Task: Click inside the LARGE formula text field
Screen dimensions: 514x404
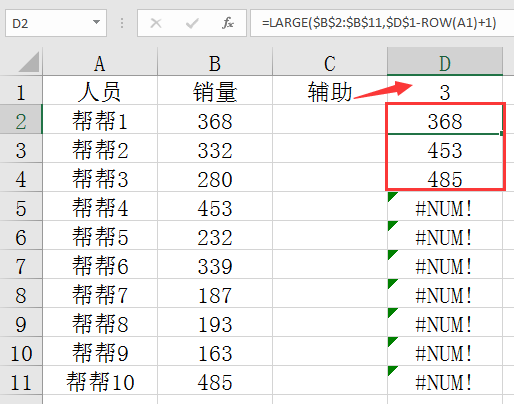Action: [382, 23]
